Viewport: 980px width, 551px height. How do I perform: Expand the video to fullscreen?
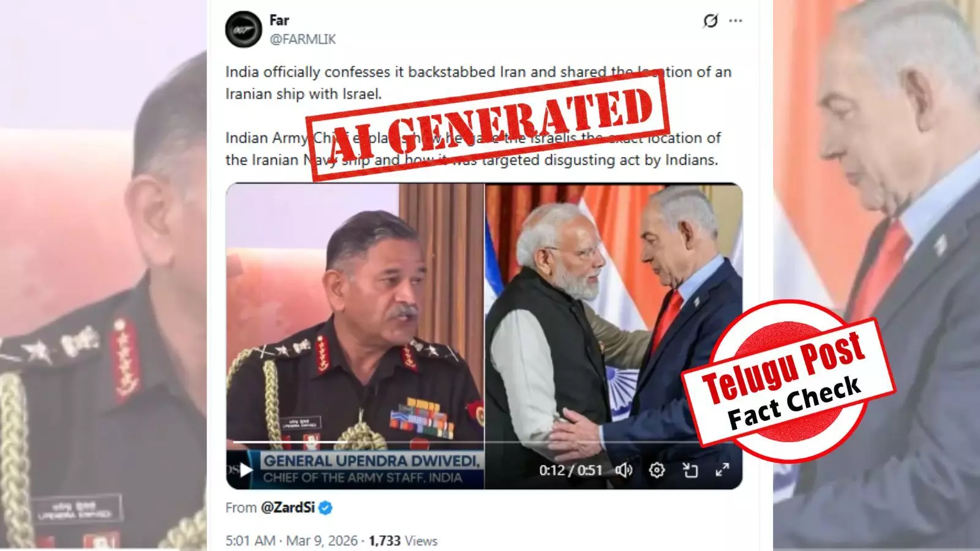(x=723, y=470)
